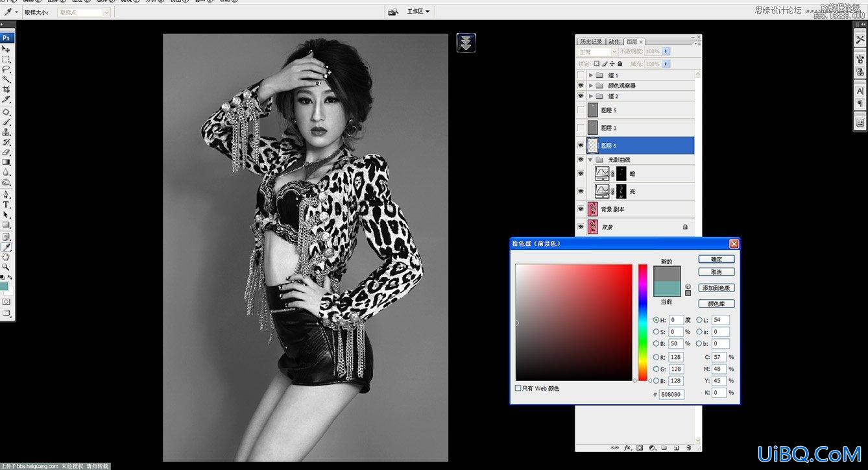This screenshot has height=470, width=868.
Task: Pick a color in the saturation field
Action: [574, 323]
